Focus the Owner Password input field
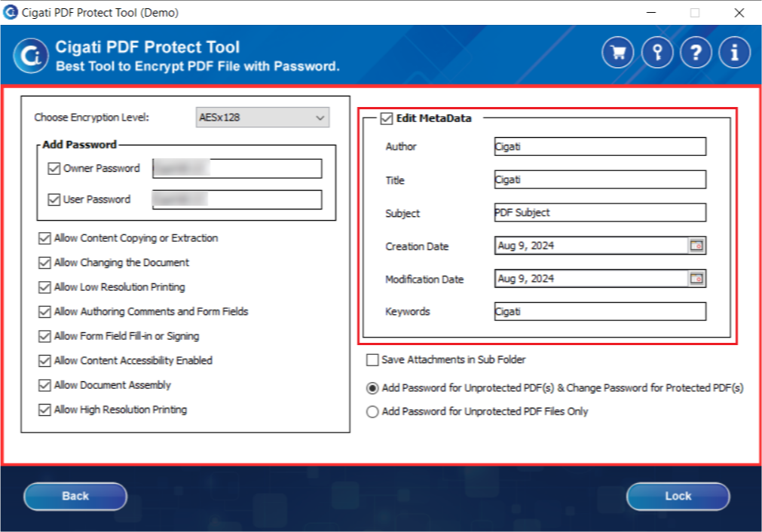Viewport: 762px width, 532px height. [237, 169]
